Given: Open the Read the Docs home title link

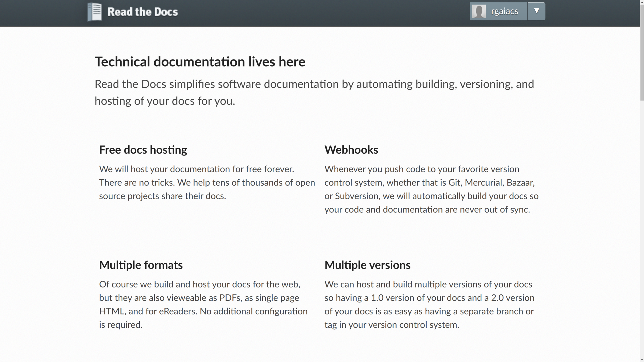Looking at the screenshot, I should (142, 12).
